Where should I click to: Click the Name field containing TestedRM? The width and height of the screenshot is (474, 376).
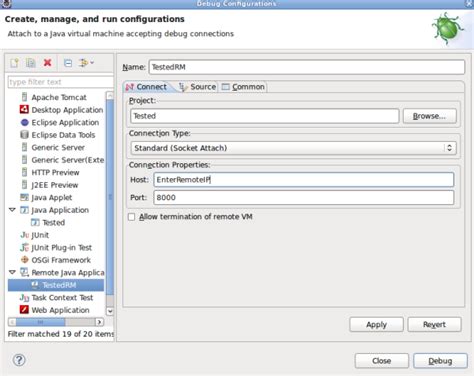(x=307, y=67)
